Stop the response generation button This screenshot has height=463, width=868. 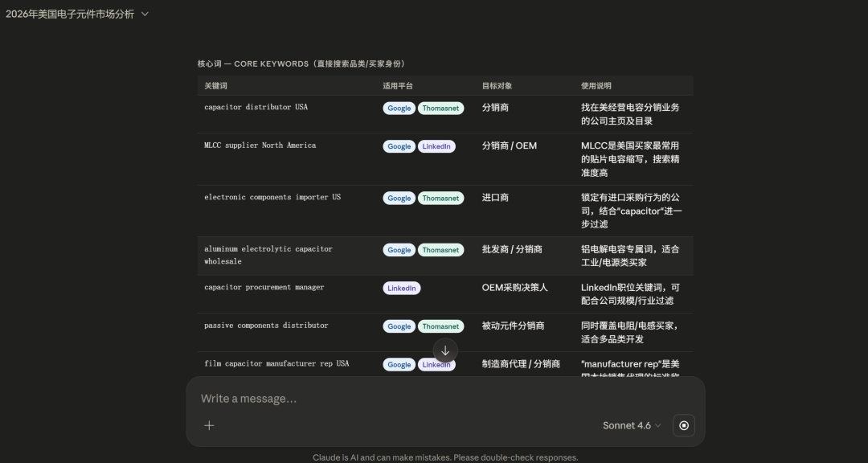684,425
